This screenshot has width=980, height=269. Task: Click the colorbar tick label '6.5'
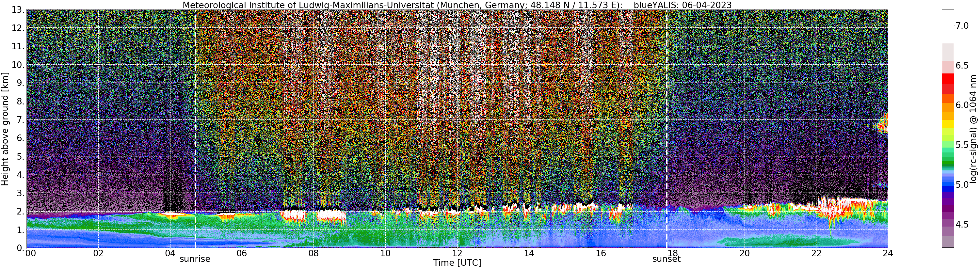pyautogui.click(x=962, y=65)
